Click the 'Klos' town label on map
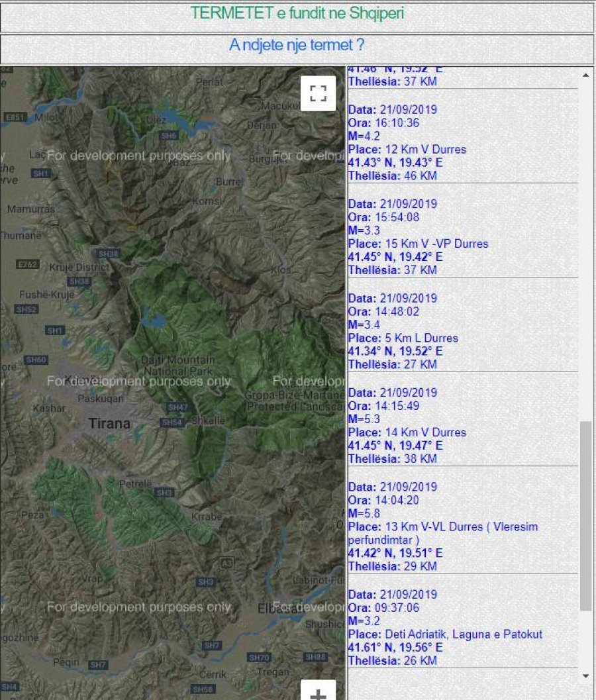 281,270
